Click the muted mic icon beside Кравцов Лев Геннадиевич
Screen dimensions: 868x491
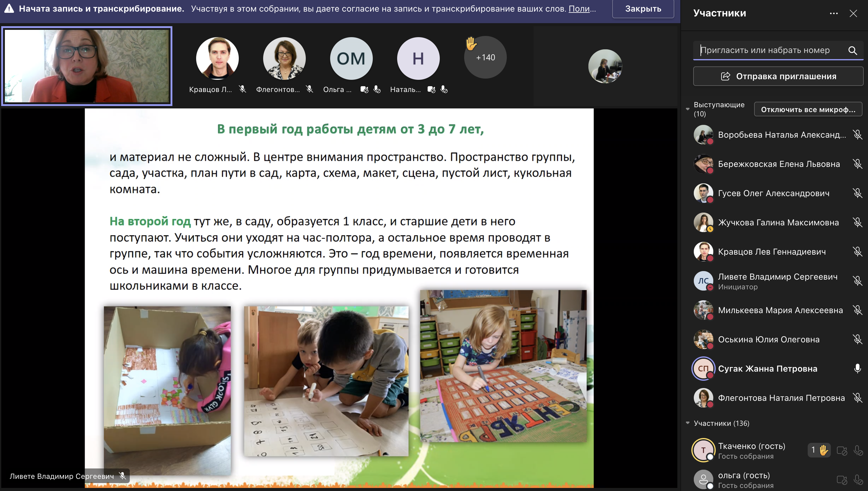click(x=858, y=252)
